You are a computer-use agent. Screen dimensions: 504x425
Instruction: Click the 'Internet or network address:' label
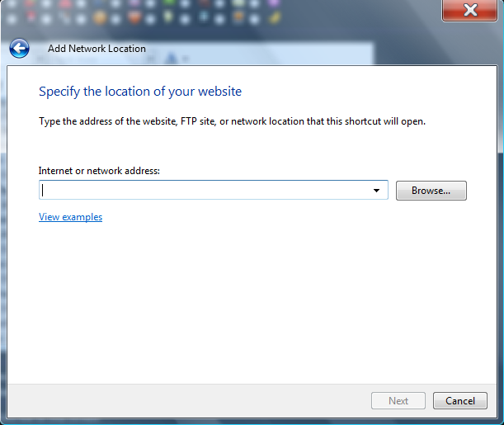click(99, 171)
